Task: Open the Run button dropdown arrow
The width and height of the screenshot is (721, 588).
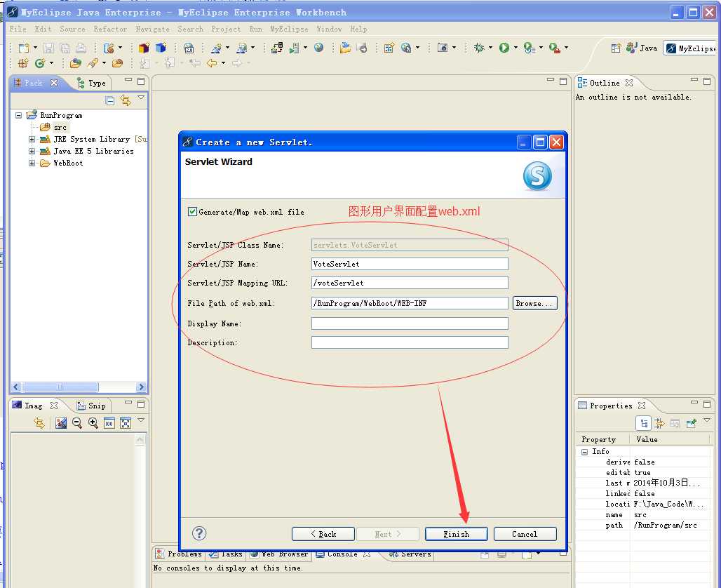Action: 516,48
